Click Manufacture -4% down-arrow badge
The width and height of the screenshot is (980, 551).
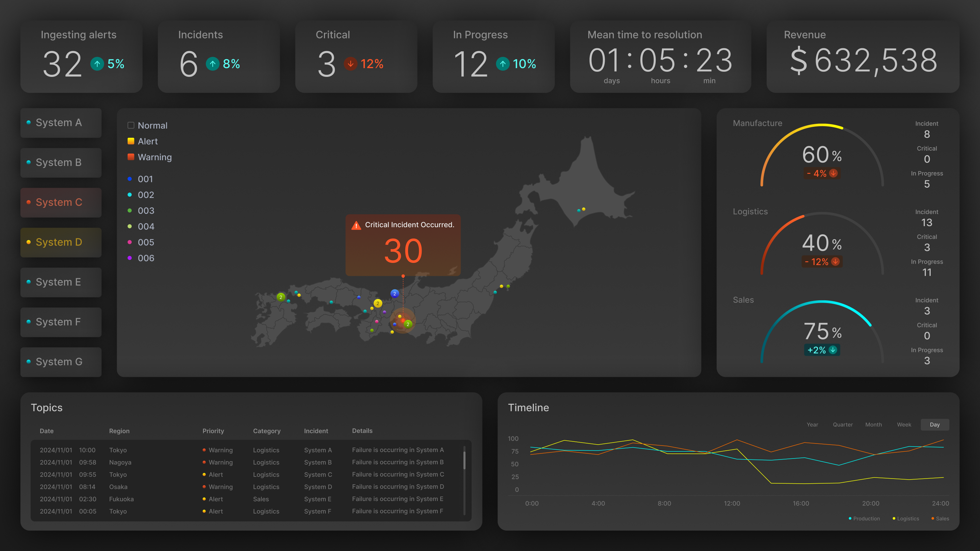[x=833, y=173]
